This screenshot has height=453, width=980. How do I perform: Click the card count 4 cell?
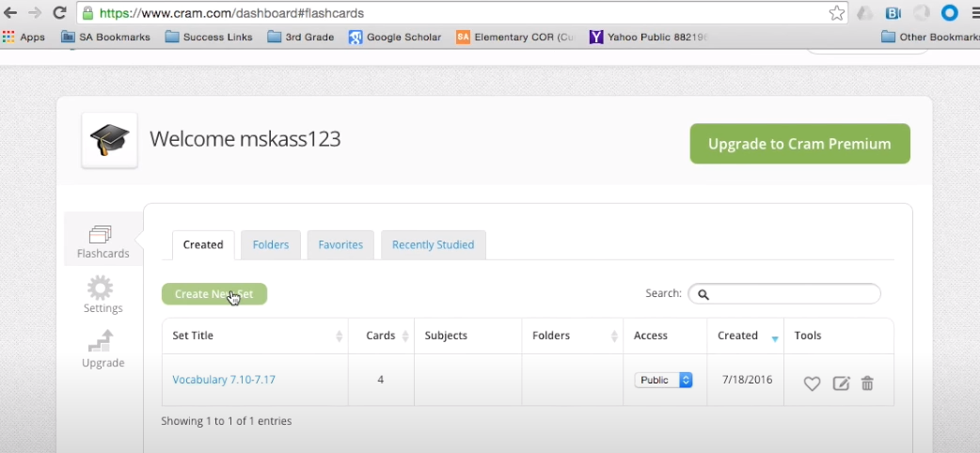pos(381,380)
